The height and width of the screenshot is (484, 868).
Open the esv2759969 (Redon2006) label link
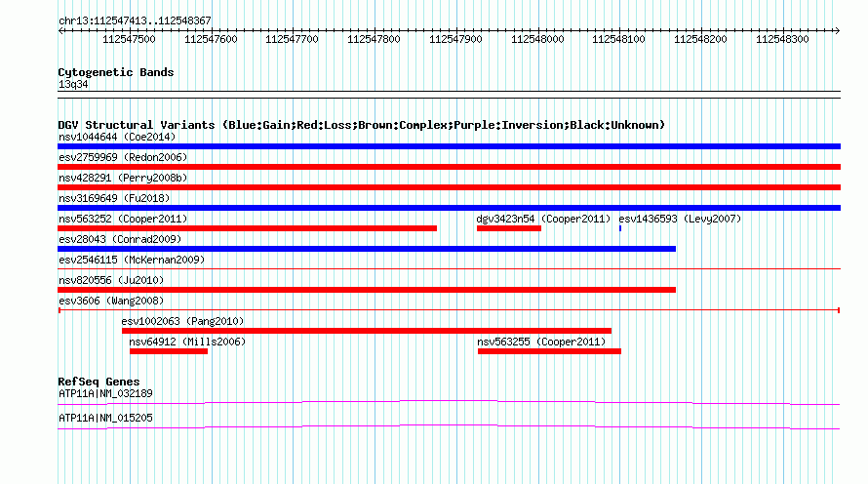coord(123,157)
